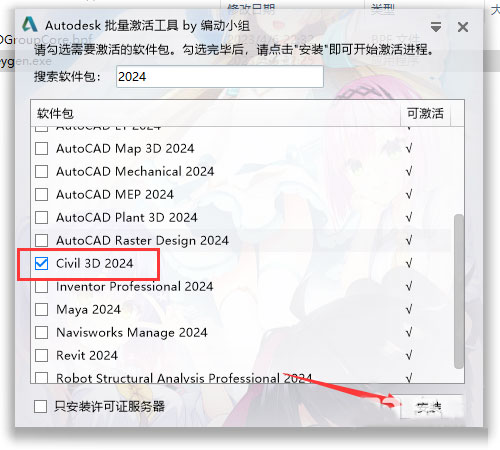Screen dimensions: 500x450
Task: Close the Autodesk activation tool window
Action: pyautogui.click(x=463, y=27)
